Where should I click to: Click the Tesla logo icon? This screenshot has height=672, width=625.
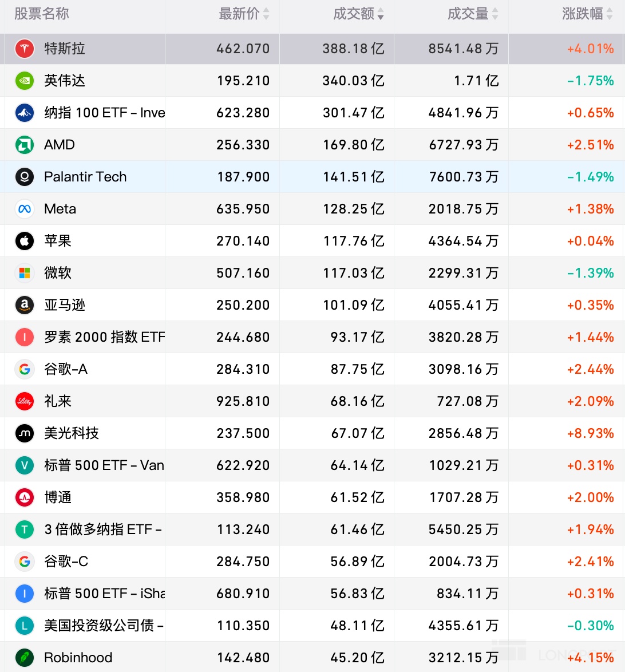point(25,49)
